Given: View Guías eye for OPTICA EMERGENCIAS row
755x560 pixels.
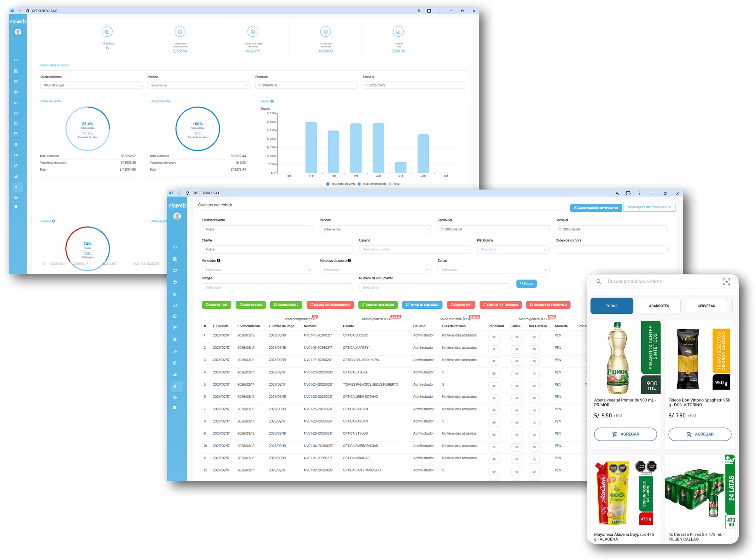Looking at the screenshot, I should click(x=517, y=447).
